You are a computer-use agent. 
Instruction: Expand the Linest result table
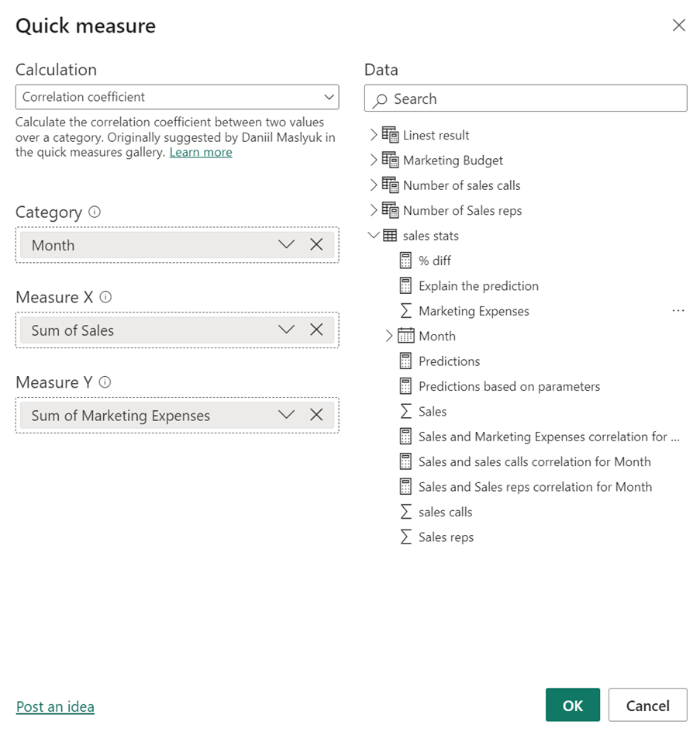pos(374,135)
